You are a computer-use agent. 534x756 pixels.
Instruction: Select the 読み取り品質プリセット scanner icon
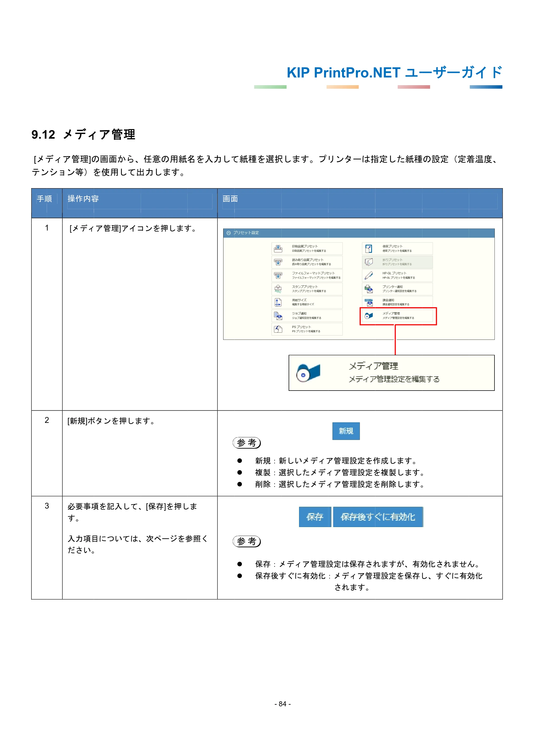[278, 262]
